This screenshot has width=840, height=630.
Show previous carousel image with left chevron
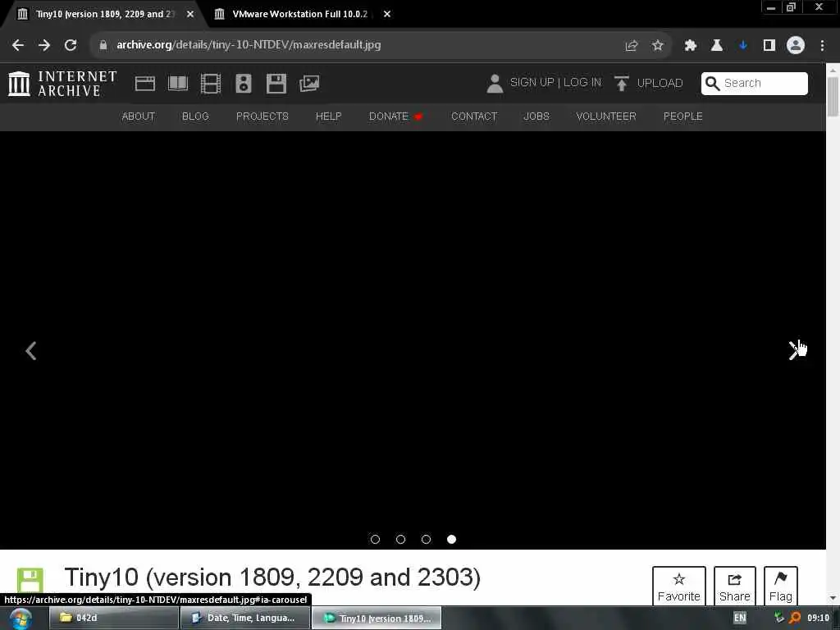pos(31,351)
